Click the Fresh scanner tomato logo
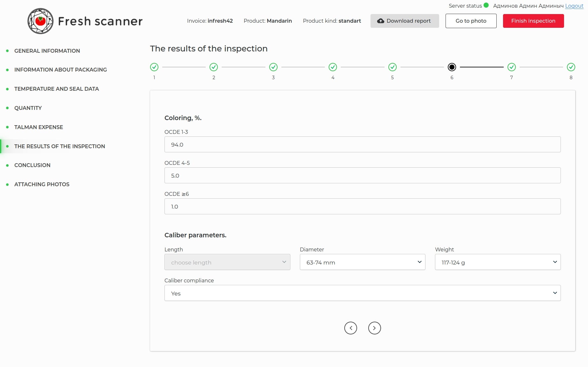 [x=41, y=21]
